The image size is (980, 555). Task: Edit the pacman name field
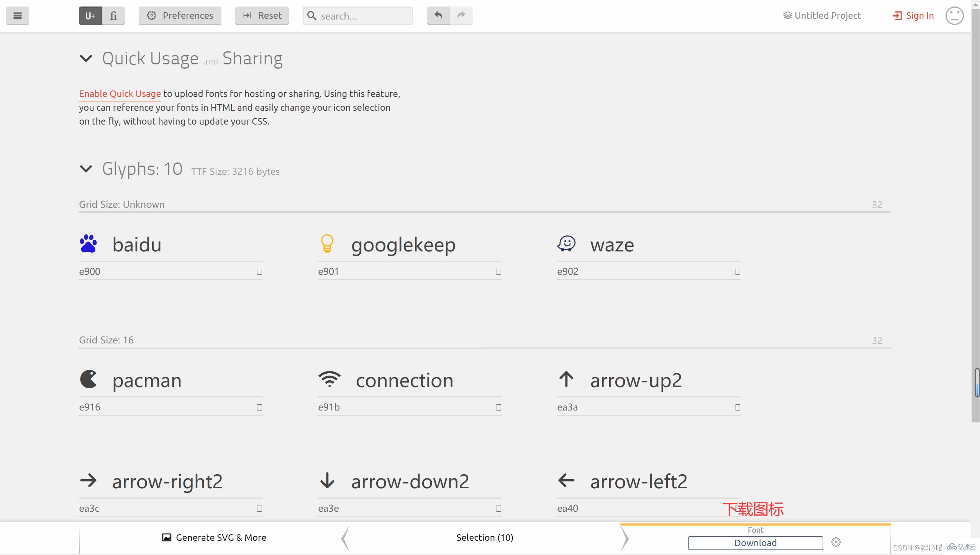[187, 381]
